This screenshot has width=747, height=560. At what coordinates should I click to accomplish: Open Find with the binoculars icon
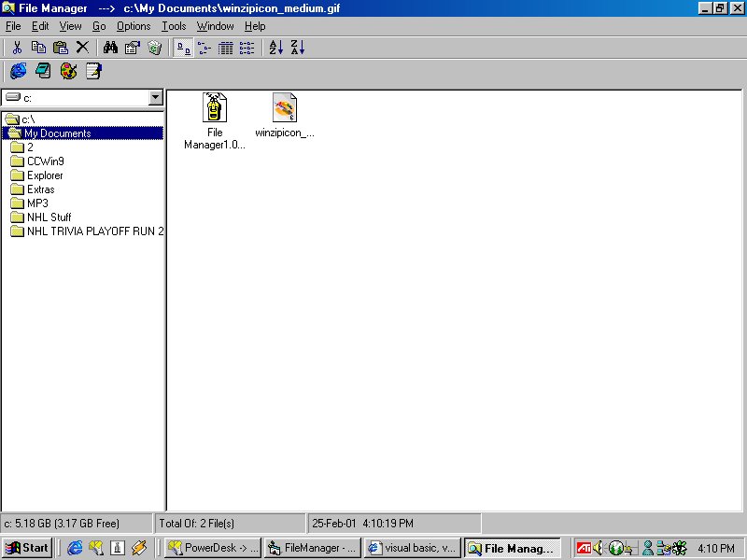110,48
